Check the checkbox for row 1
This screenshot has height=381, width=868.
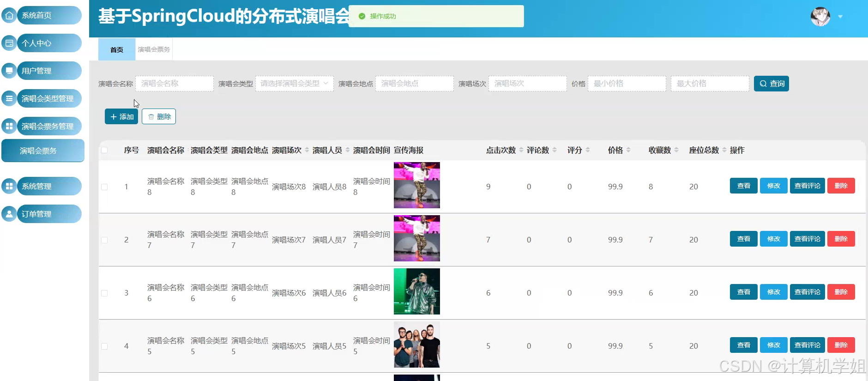coord(104,187)
